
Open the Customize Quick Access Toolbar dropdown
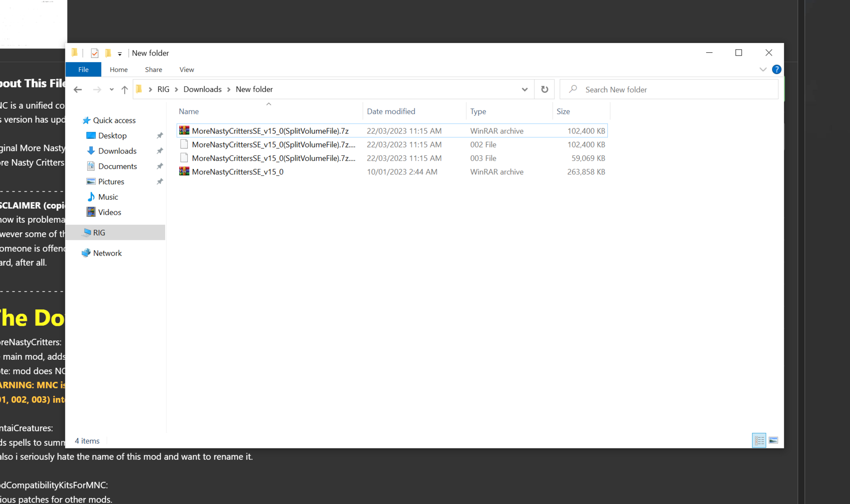(120, 54)
